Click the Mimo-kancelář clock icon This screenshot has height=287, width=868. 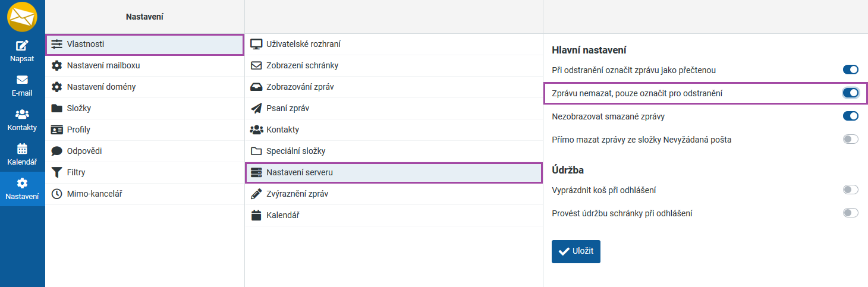pos(57,194)
